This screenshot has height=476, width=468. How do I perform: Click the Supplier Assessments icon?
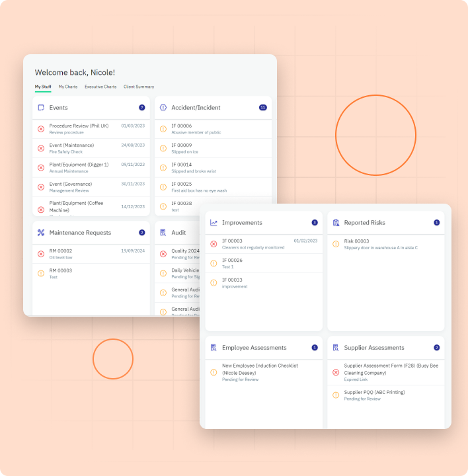336,348
